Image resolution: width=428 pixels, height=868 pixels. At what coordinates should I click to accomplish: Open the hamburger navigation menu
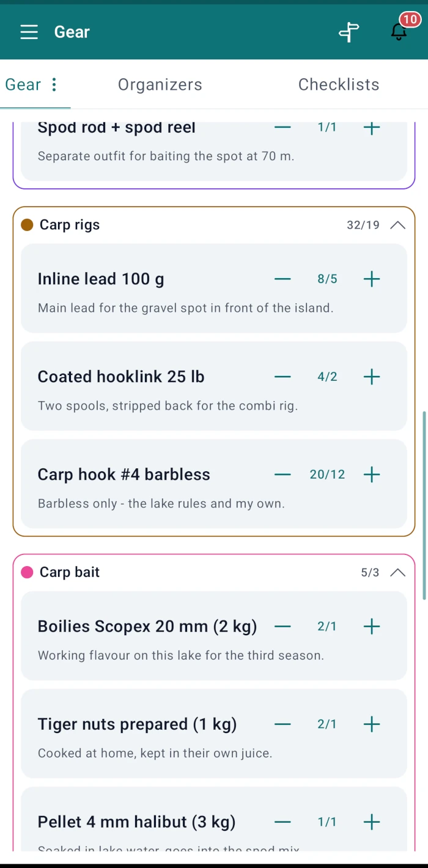[x=29, y=32]
